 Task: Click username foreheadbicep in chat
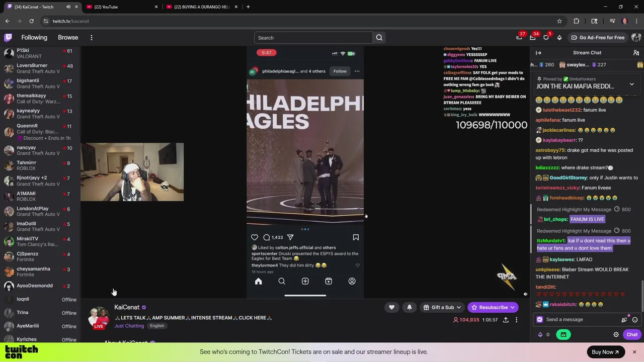tap(567, 198)
